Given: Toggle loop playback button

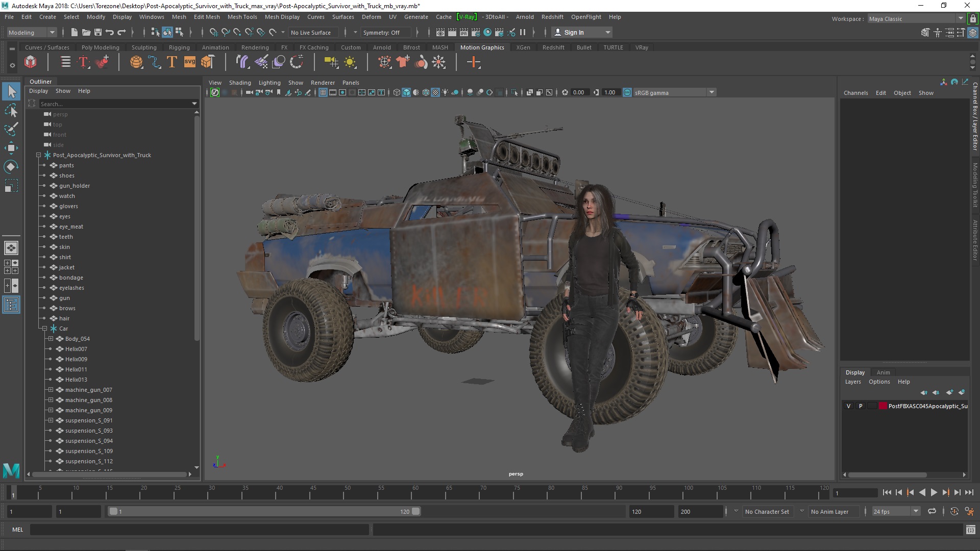Looking at the screenshot, I should pos(932,511).
